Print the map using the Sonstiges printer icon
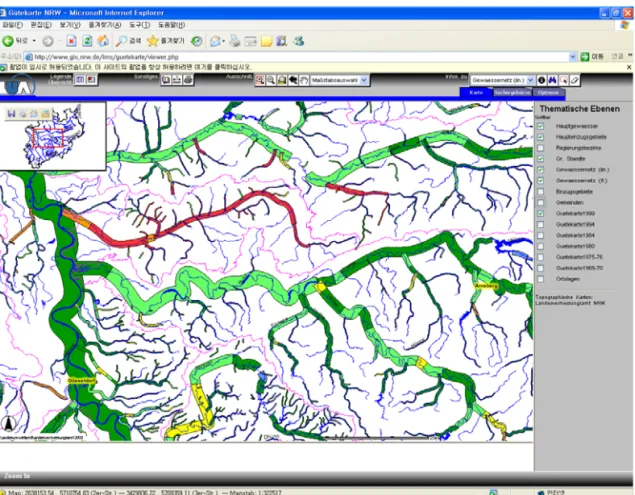Image resolution: width=635 pixels, height=495 pixels. pyautogui.click(x=188, y=80)
